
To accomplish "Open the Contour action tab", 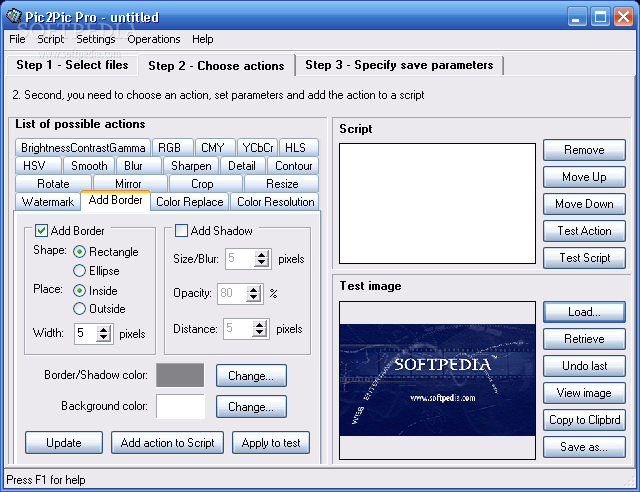I will coord(293,166).
